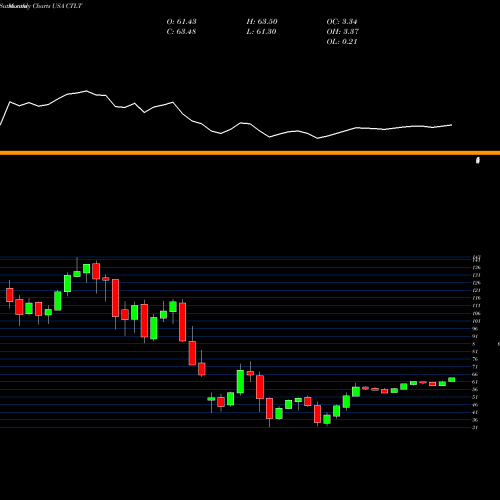This screenshot has height=500, width=500.
Task: Click the low price L: 61.30
Action: click(x=261, y=32)
